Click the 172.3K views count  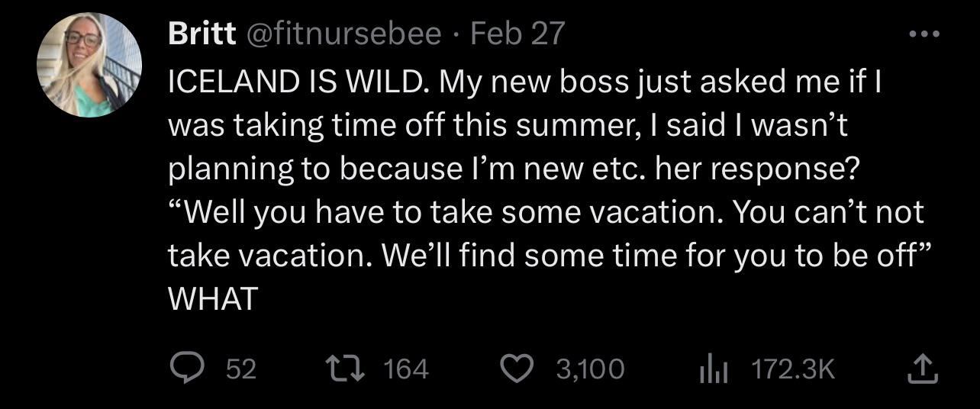pyautogui.click(x=794, y=370)
